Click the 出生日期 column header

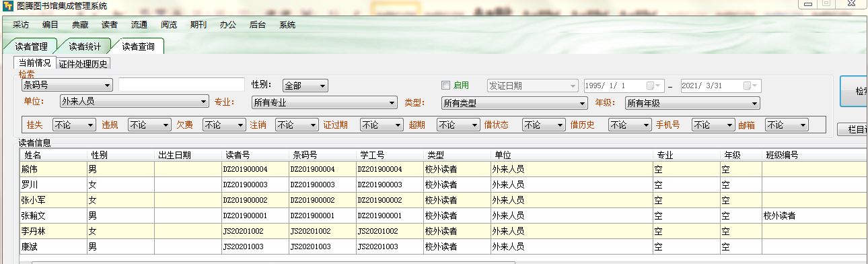coord(188,155)
